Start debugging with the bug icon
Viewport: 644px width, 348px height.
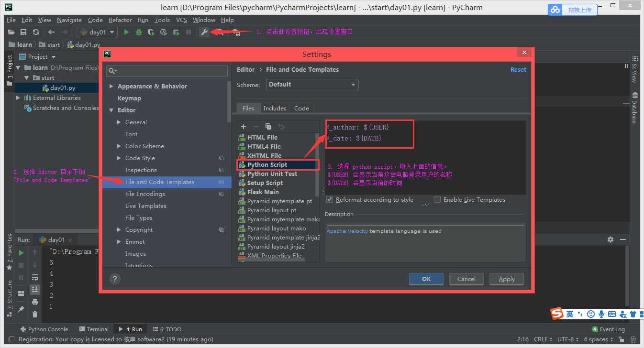[x=139, y=32]
